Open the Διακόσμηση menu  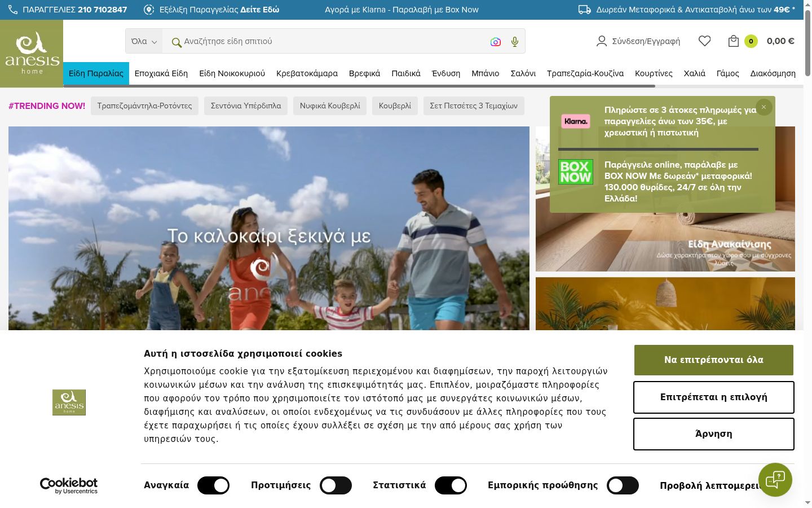click(x=773, y=73)
